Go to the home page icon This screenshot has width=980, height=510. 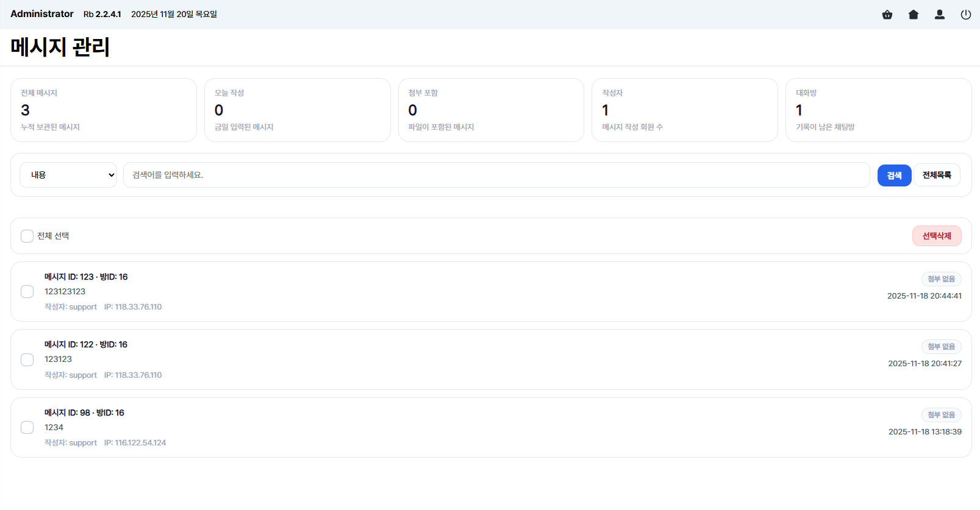pyautogui.click(x=913, y=15)
